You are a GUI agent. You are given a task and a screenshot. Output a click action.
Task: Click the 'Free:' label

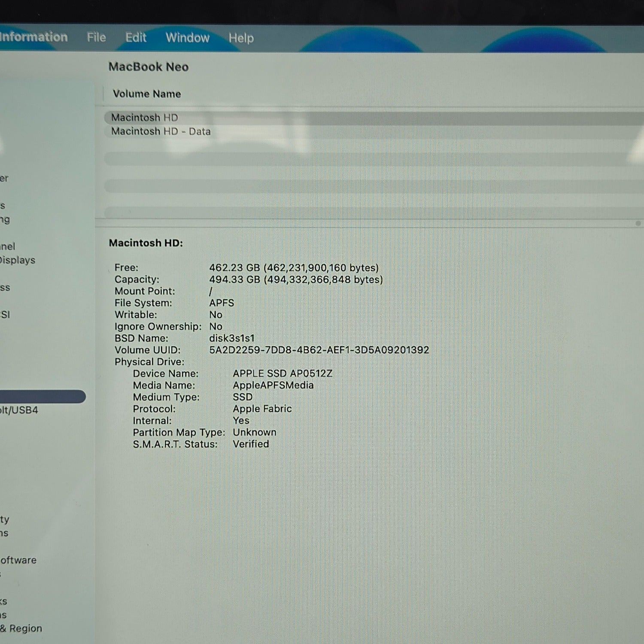coord(126,268)
